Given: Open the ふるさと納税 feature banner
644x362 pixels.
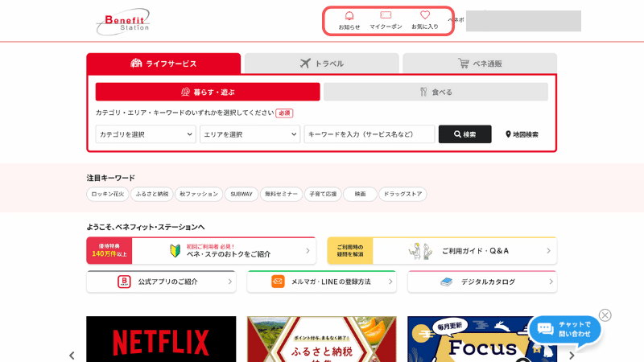Looking at the screenshot, I should (321, 339).
